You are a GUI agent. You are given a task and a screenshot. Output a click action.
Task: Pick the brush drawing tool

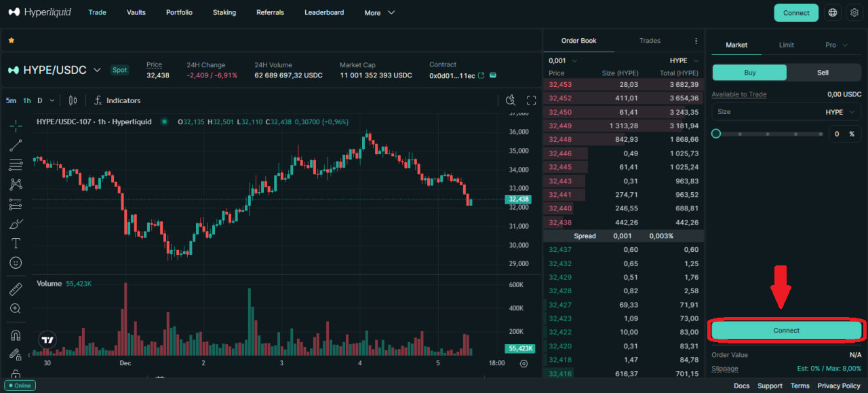[16, 223]
